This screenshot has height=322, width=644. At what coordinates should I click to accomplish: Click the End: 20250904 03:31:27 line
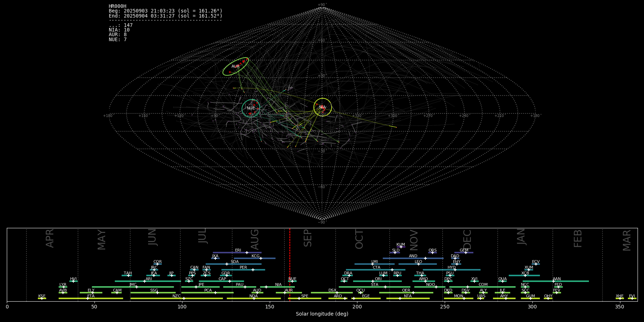point(166,16)
